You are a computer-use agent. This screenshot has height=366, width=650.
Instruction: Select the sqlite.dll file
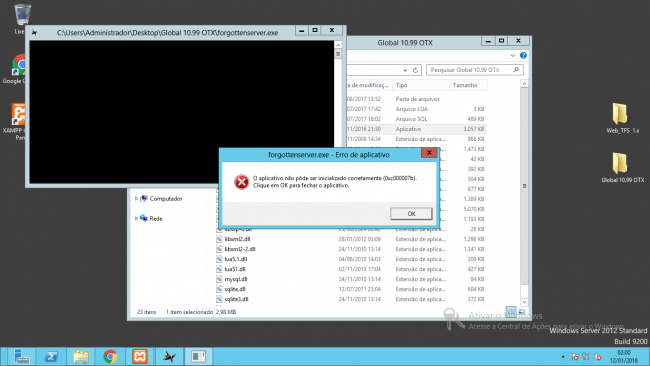(235, 289)
